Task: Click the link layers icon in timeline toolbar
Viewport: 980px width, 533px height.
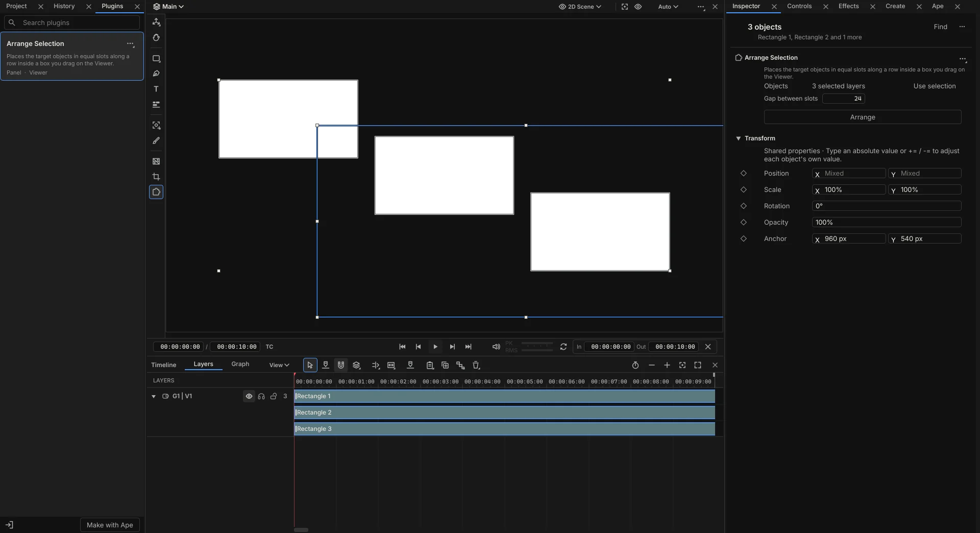Action: 460,365
